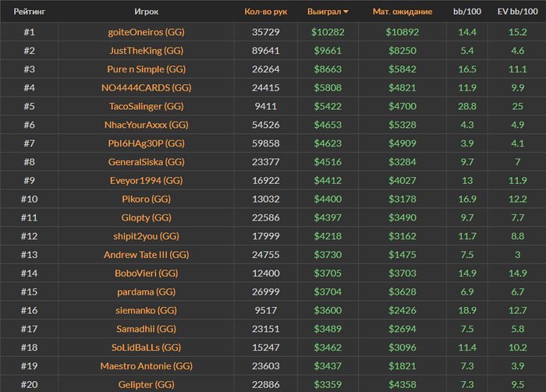Open GeneralSiska (GG) profile link
The height and width of the screenshot is (392, 546).
(146, 162)
